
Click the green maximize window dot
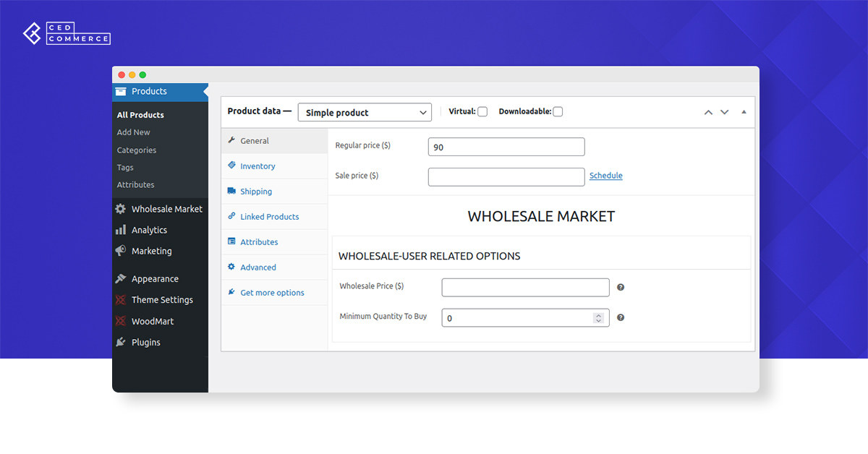point(142,74)
